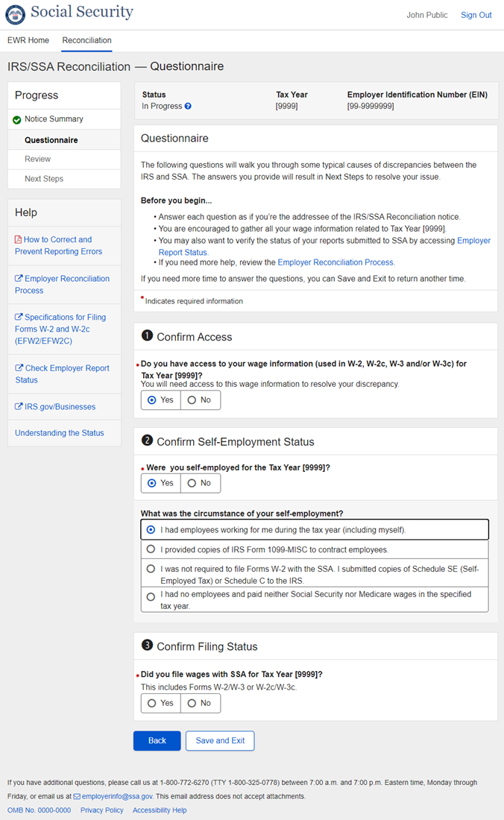This screenshot has width=504, height=820.
Task: Click the In Progress status help icon
Action: pyautogui.click(x=188, y=107)
